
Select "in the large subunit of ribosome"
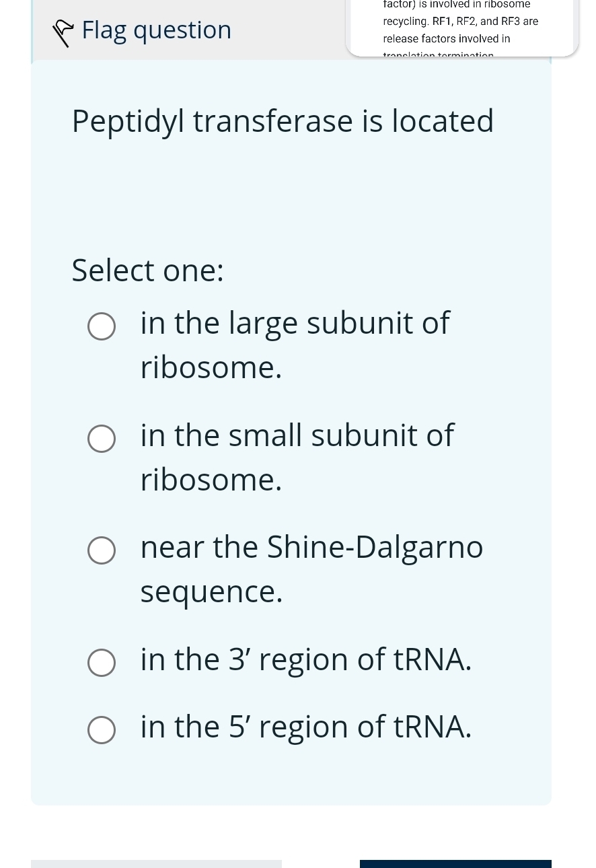pos(102,326)
